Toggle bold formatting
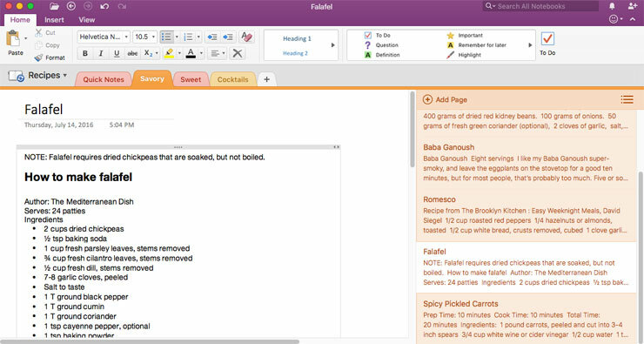644x344 pixels. (x=85, y=53)
